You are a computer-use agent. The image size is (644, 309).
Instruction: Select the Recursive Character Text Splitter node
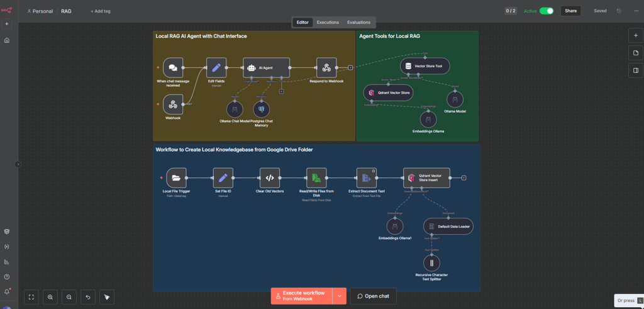(x=431, y=263)
